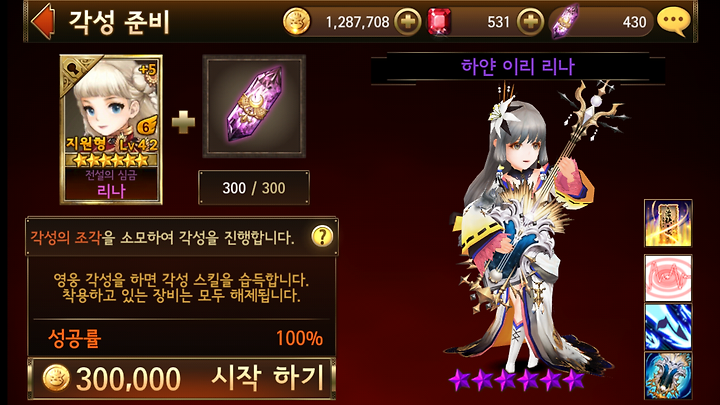Open the chat speech bubble
The width and height of the screenshot is (720, 405).
[674, 22]
